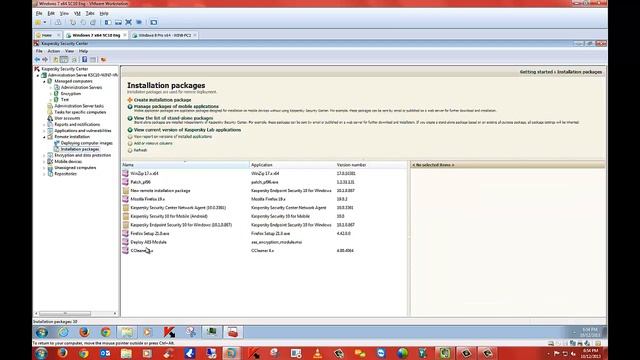
Task: Open VMware VM menu
Action: [x=77, y=13]
